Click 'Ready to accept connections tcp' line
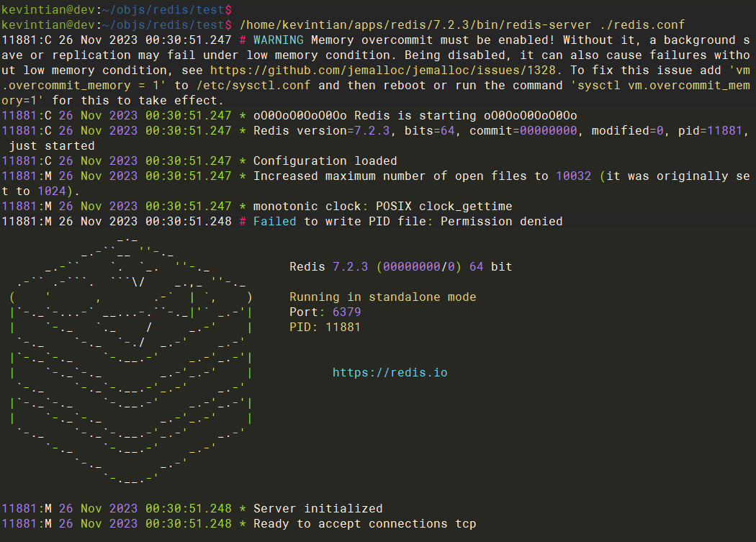Screen dimensions: 756x542 [364, 523]
